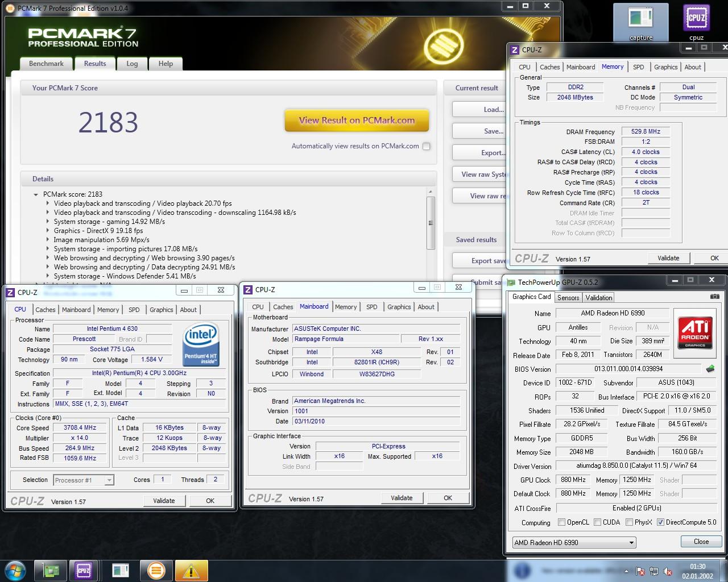Click the ATI Radeon graphics logo
The height and width of the screenshot is (582, 728).
pyautogui.click(x=695, y=332)
